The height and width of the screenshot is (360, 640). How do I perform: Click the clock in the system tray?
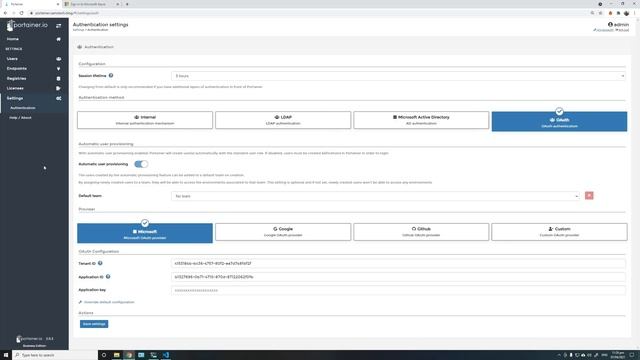tap(618, 355)
